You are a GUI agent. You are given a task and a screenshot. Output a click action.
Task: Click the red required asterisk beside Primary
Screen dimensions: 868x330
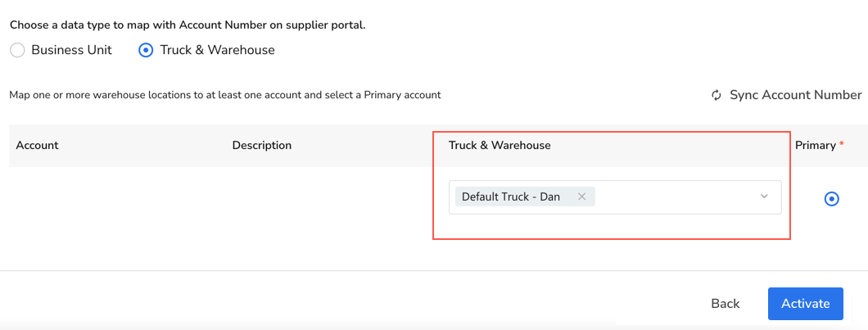[841, 144]
